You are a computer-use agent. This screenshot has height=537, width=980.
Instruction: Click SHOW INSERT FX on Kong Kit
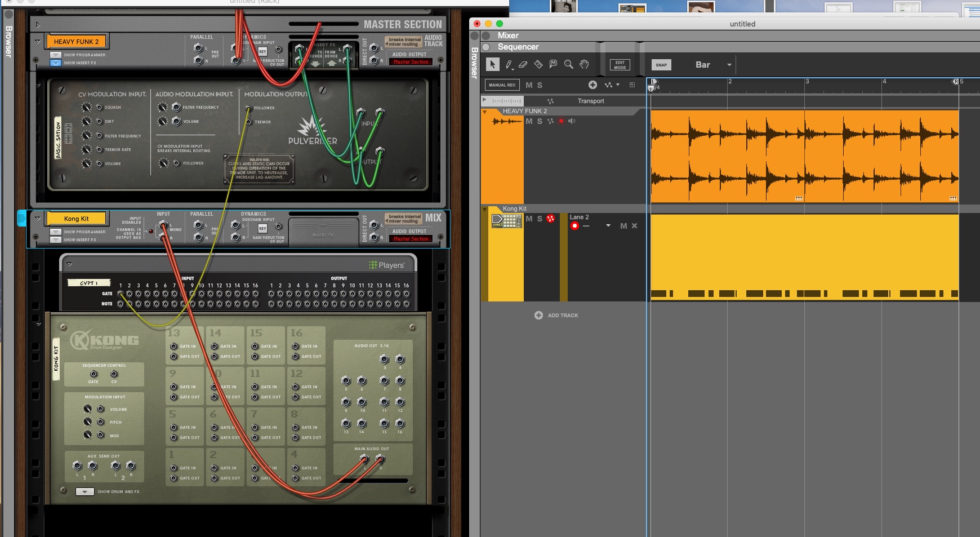(56, 239)
